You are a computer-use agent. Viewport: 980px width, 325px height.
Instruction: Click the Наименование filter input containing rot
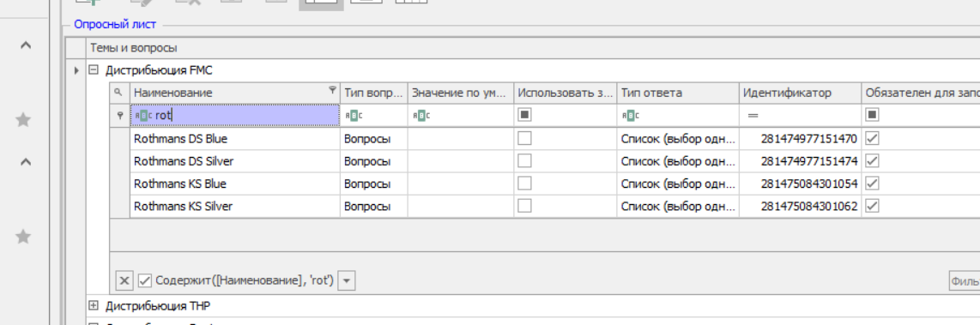pyautogui.click(x=235, y=115)
